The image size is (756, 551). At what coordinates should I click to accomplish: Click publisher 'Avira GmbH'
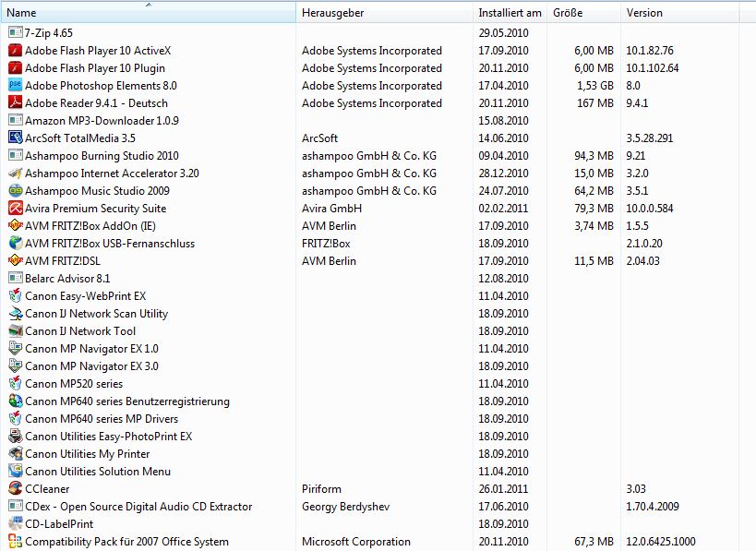click(x=331, y=209)
